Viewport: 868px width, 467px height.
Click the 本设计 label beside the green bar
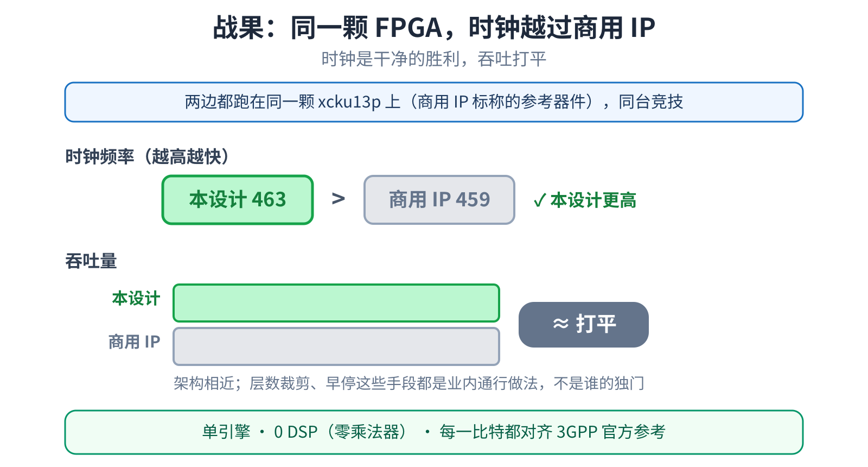(136, 298)
